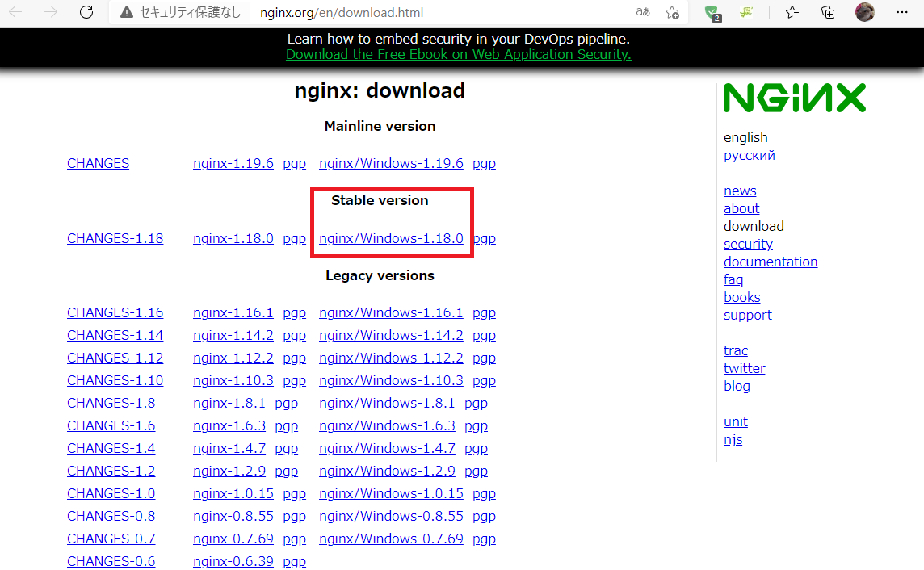Download nginx-1.0.15 source
Image resolution: width=924 pixels, height=570 pixels.
pos(233,493)
